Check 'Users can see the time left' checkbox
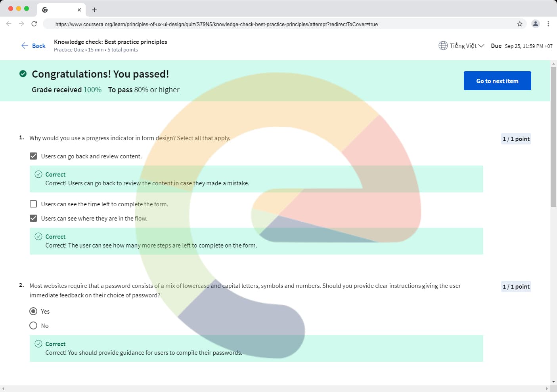The width and height of the screenshot is (557, 392). click(x=33, y=204)
